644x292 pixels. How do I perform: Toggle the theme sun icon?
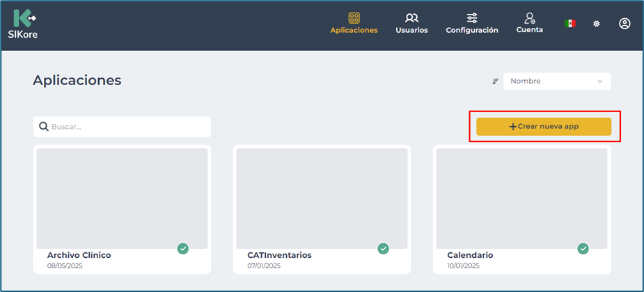(596, 24)
